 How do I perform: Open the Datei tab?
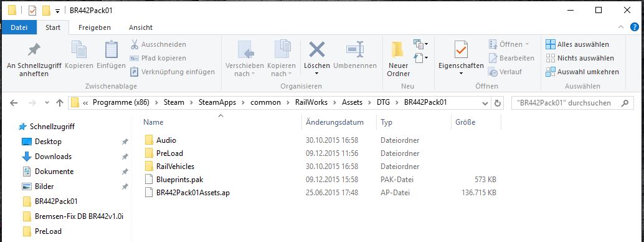click(19, 27)
